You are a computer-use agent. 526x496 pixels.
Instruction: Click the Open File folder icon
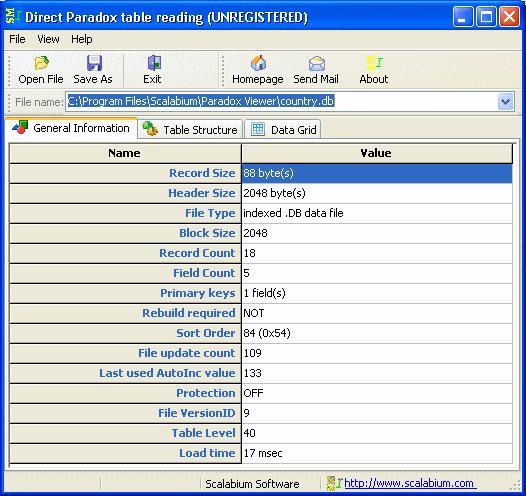coord(41,63)
